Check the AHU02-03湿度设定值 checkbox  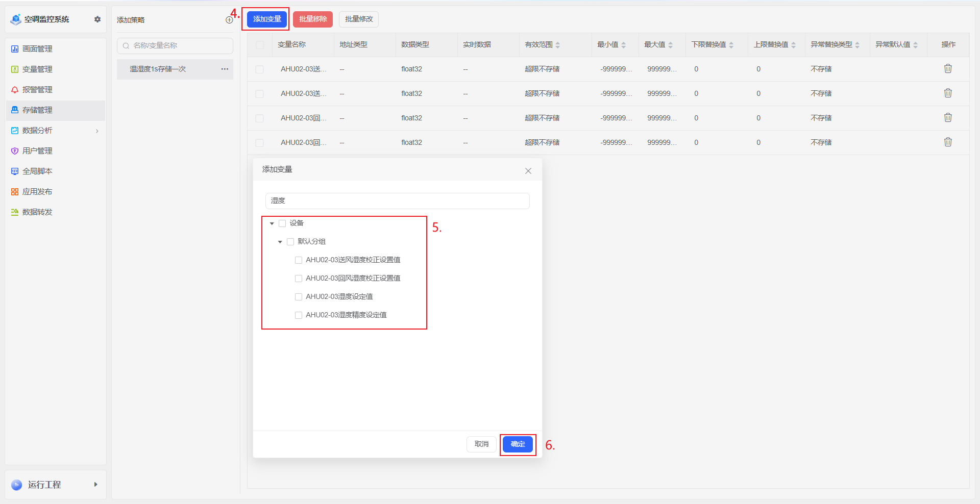299,297
